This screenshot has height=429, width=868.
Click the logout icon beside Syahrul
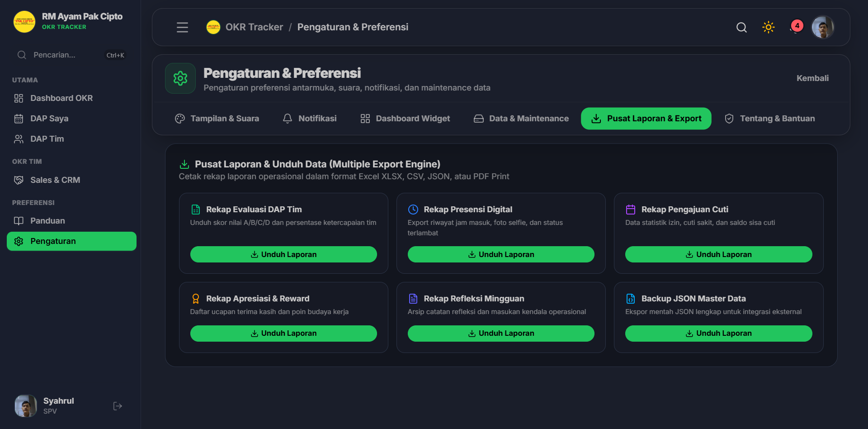tap(118, 406)
